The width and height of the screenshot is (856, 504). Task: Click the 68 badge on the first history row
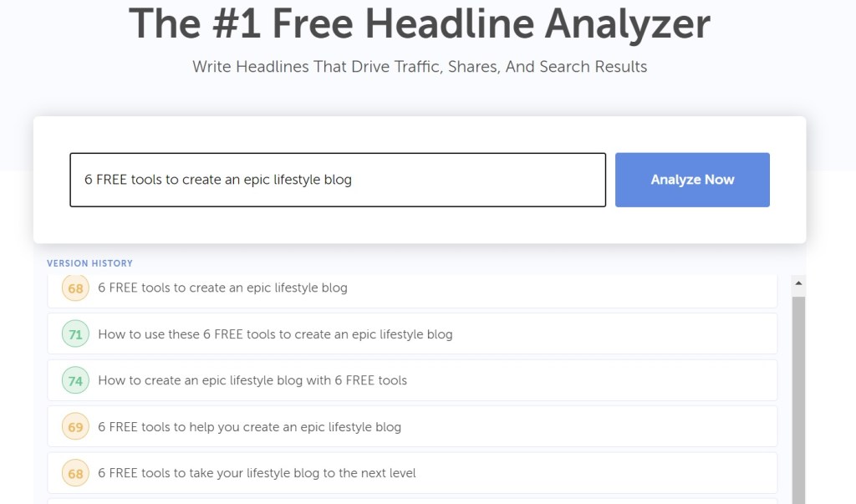(x=75, y=288)
